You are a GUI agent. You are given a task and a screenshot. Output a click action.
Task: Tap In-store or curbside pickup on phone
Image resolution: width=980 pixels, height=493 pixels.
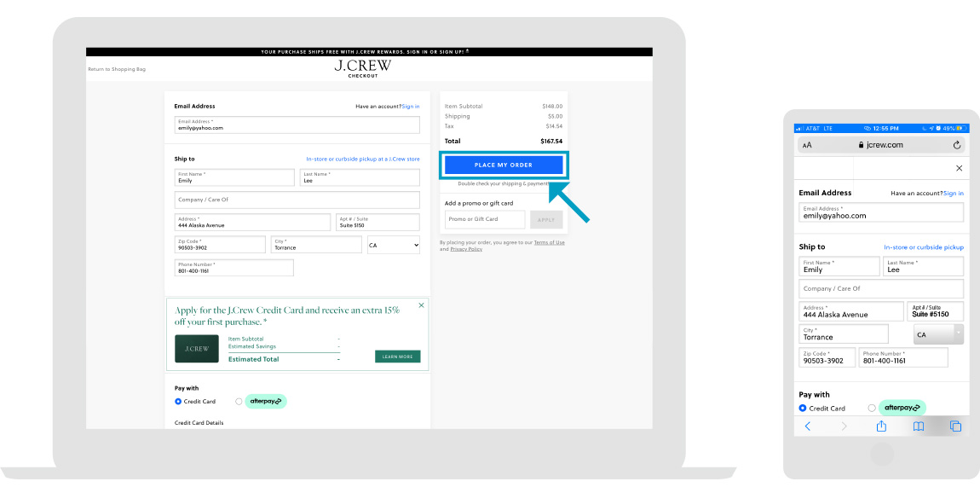point(924,247)
